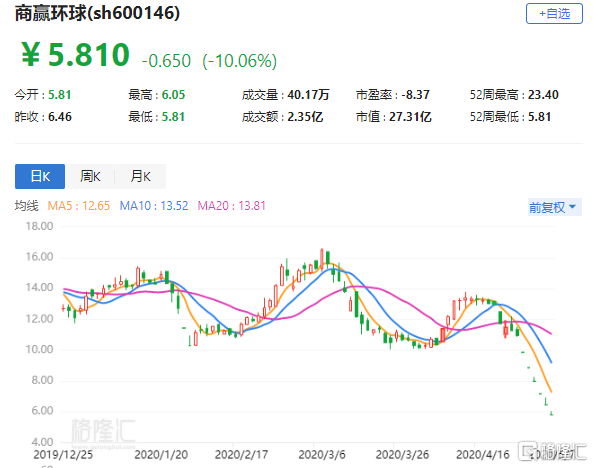Click the 最低 5.81 daily low
Screen dimensions: 593x468
[x=157, y=117]
